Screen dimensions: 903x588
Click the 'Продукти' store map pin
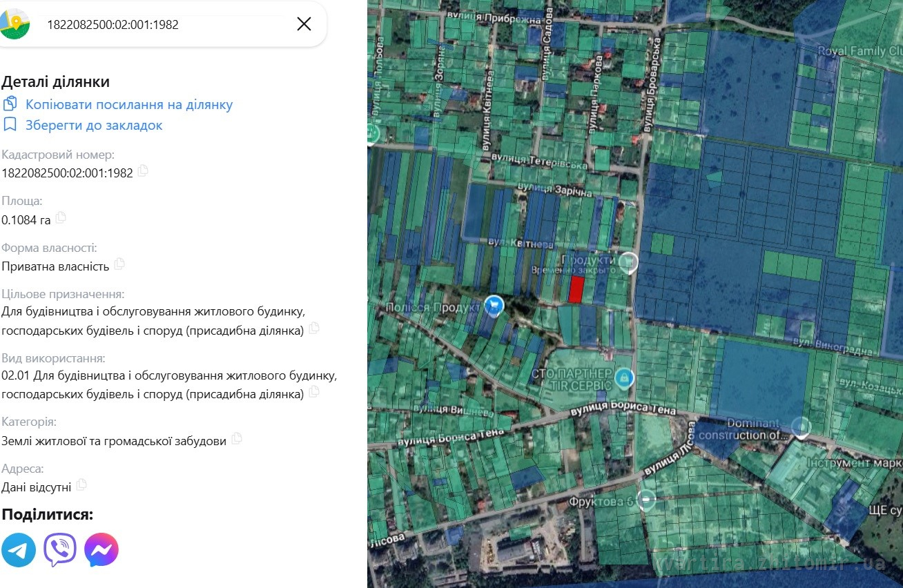click(628, 262)
